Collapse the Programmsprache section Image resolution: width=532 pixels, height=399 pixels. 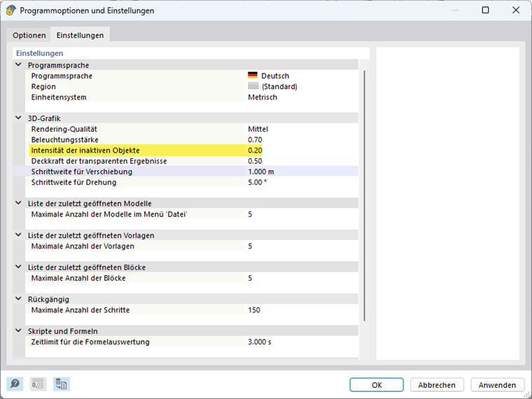pos(19,65)
